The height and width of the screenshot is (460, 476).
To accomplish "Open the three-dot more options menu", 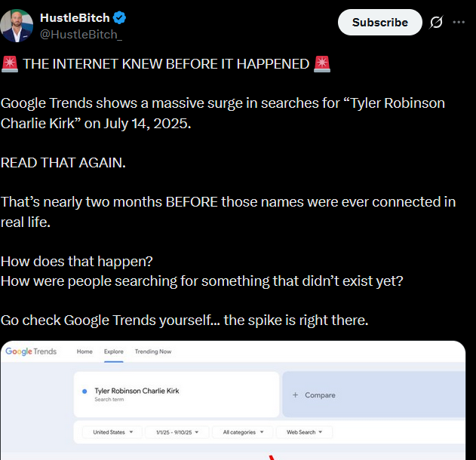I will pyautogui.click(x=459, y=23).
